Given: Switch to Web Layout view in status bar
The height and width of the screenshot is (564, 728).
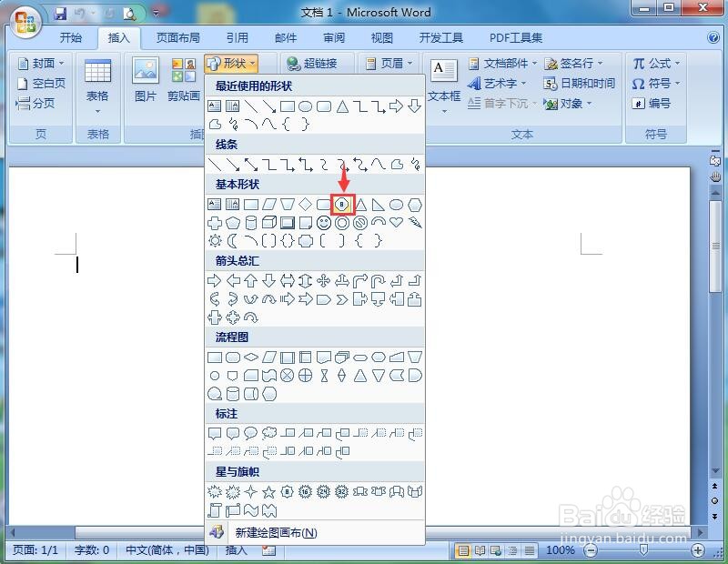Looking at the screenshot, I should (497, 550).
